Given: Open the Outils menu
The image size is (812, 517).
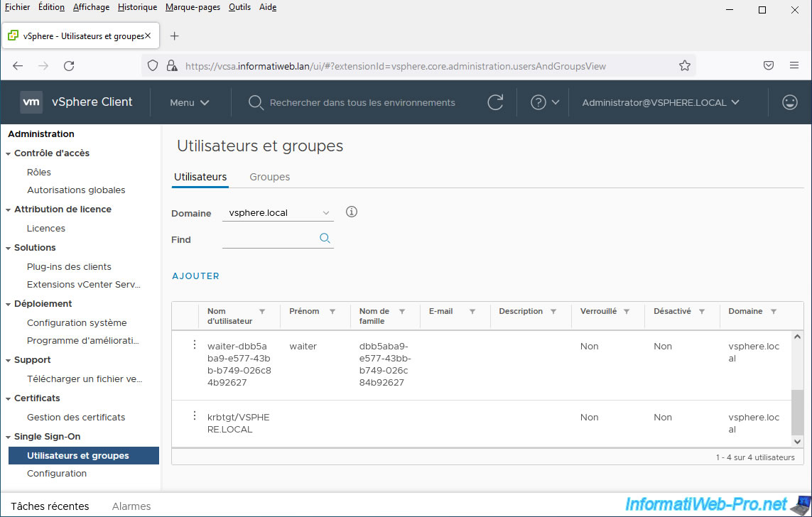Looking at the screenshot, I should (240, 7).
